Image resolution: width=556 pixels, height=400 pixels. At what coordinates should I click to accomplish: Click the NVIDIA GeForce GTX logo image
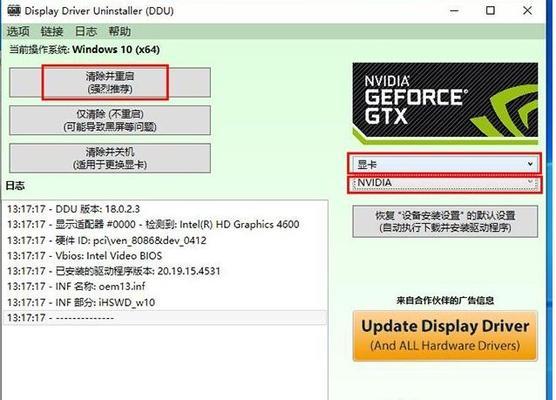[445, 103]
